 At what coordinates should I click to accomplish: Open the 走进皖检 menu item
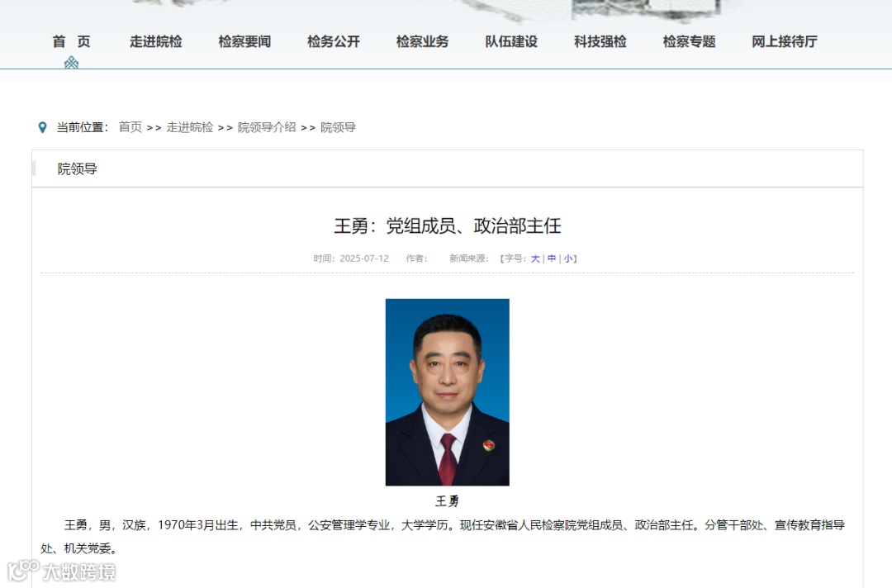(156, 41)
